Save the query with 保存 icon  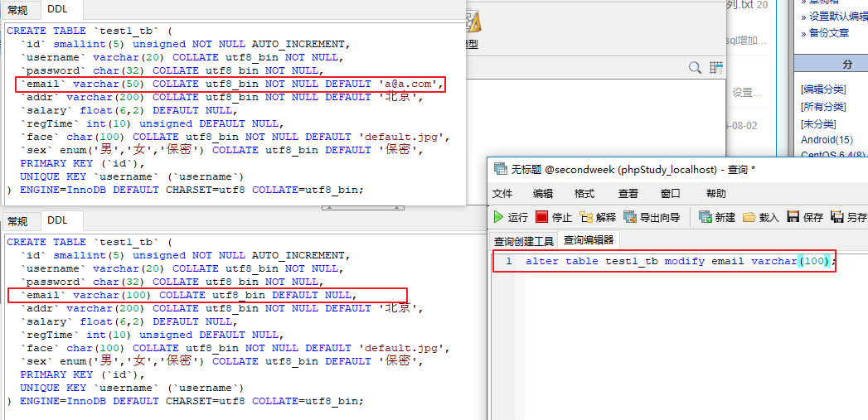click(x=793, y=217)
